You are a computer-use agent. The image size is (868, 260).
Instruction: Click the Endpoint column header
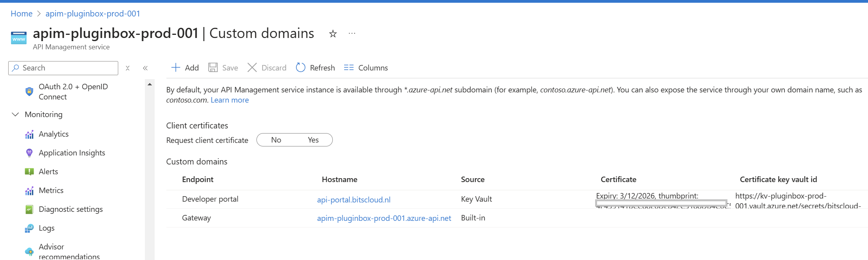tap(198, 179)
